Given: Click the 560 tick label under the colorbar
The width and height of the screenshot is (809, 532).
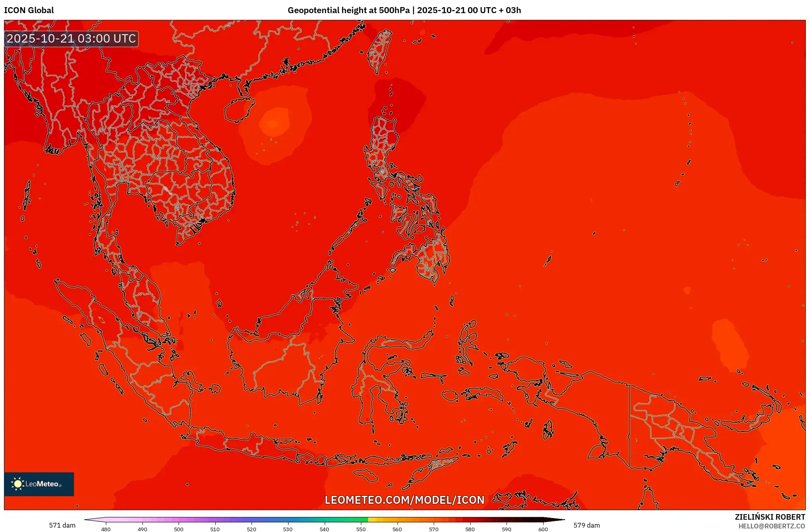Looking at the screenshot, I should [397, 529].
